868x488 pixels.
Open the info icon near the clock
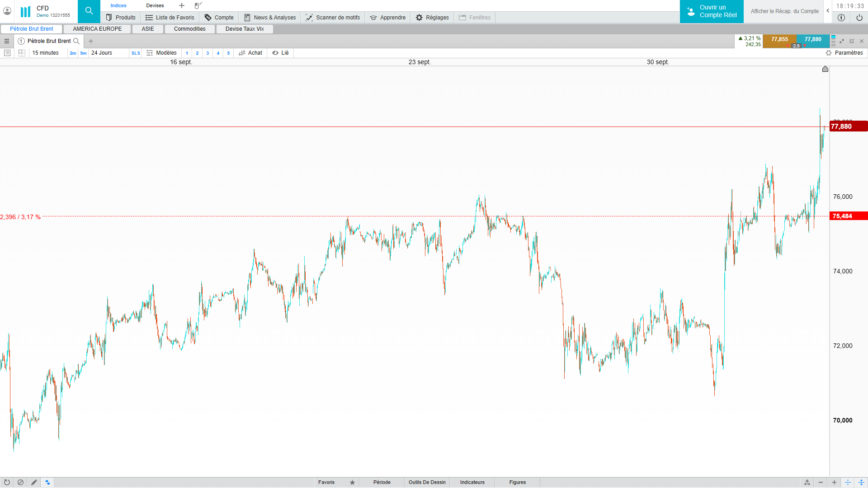841,18
